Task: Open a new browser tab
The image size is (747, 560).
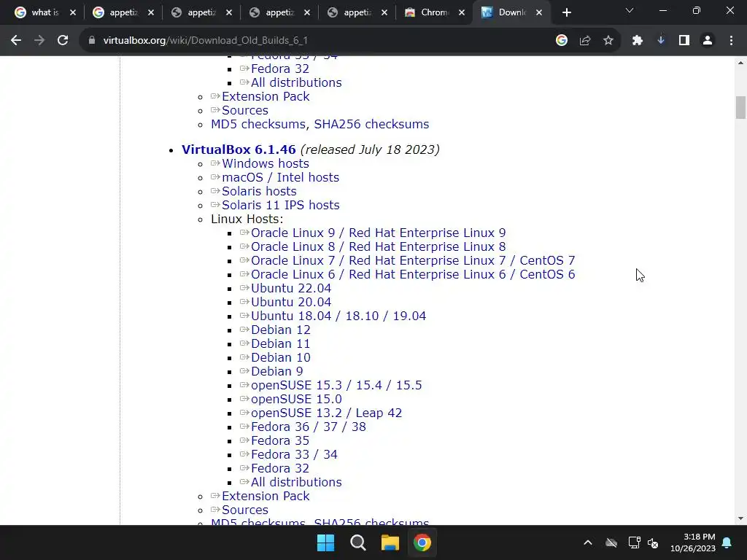Action: 566,13
